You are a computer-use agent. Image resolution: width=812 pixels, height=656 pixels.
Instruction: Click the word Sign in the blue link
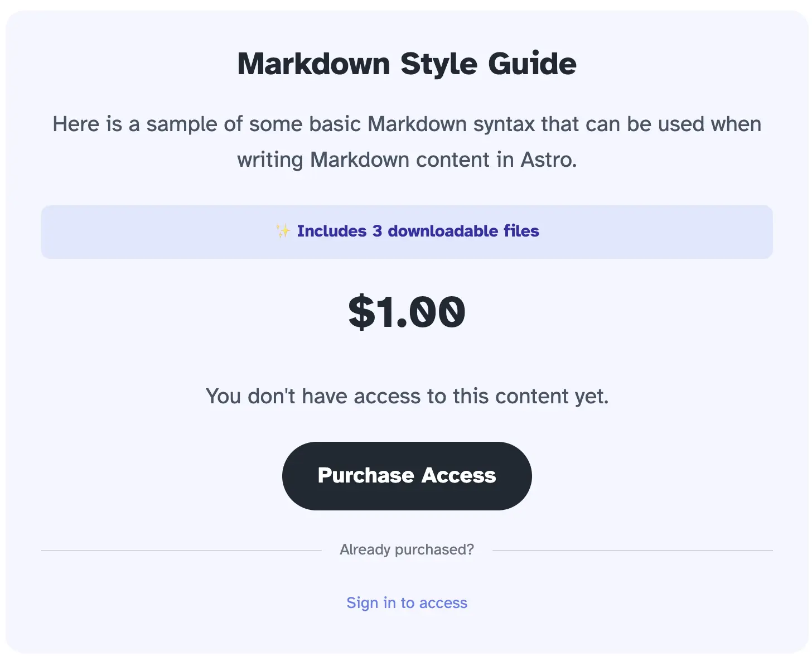[362, 603]
